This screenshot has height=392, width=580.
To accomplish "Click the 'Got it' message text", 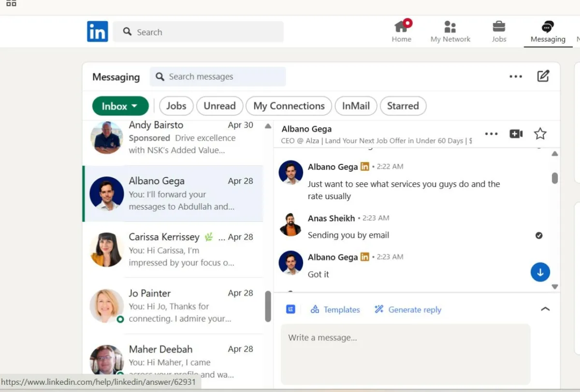I will pos(318,274).
